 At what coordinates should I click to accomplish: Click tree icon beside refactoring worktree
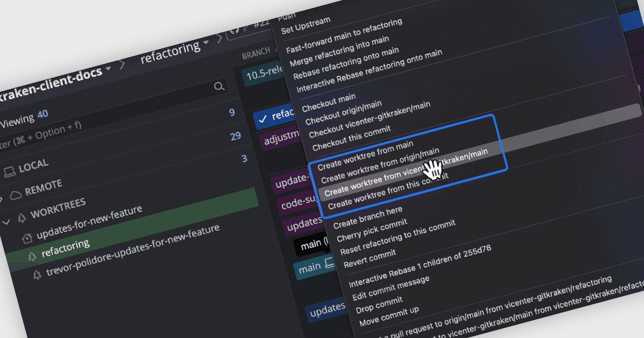(32, 256)
